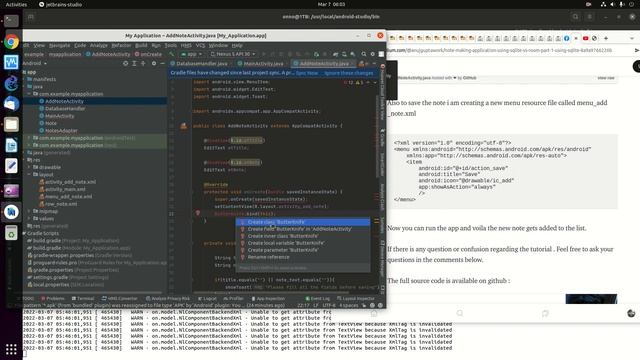Screen dimensions: 640x360
Task: Click the red intention bulb in the gutter
Action: coord(198,213)
